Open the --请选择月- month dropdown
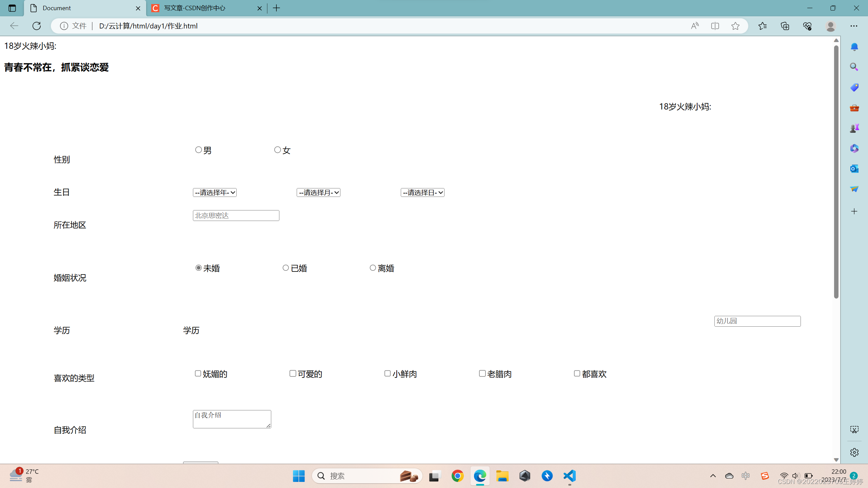 [318, 192]
